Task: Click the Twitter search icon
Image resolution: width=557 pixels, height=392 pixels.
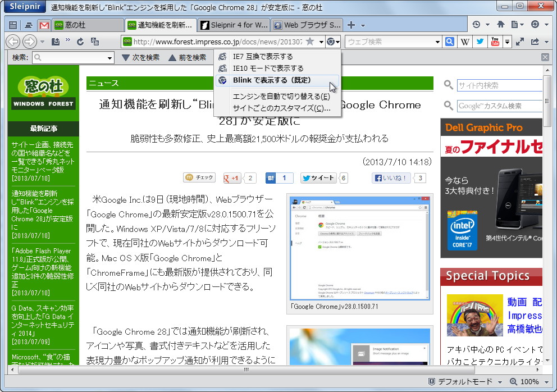Action: [481, 41]
